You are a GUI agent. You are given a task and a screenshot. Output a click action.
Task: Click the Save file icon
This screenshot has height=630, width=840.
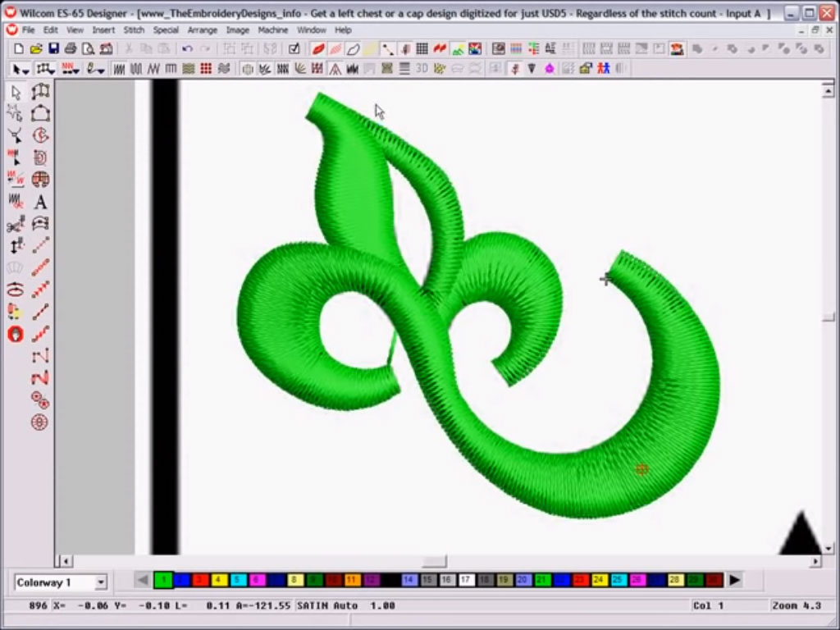point(53,48)
